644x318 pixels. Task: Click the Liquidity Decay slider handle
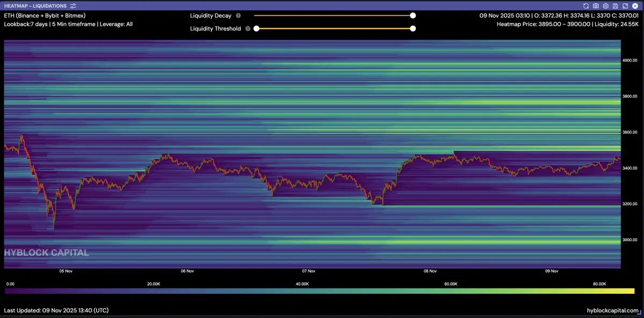coord(413,16)
